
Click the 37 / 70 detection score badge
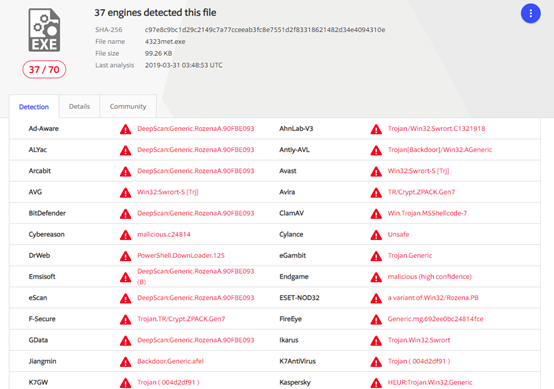(44, 69)
